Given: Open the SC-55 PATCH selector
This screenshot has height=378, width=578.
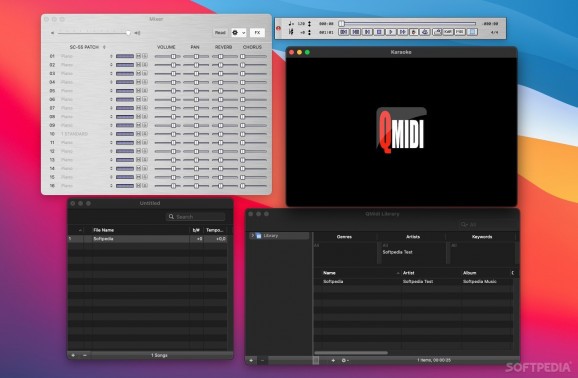Looking at the screenshot, I should pos(87,47).
